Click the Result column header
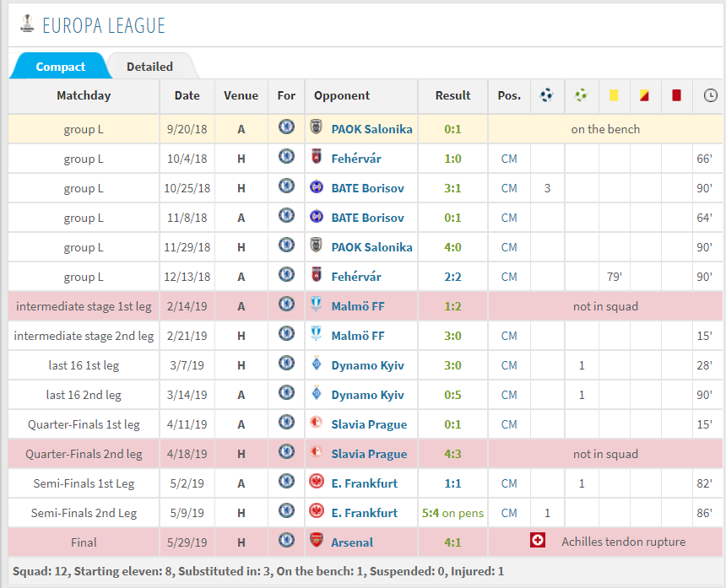 [452, 96]
